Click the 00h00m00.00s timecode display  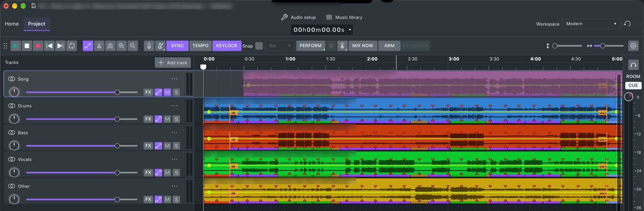coord(319,30)
